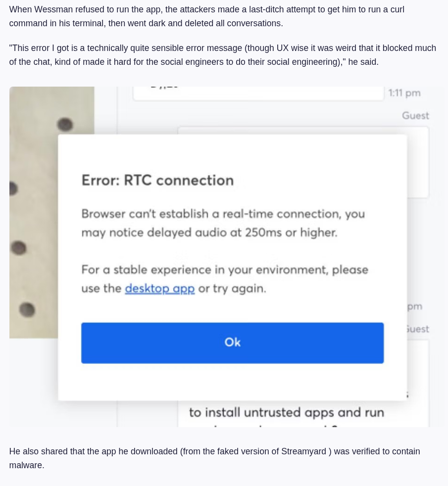Click the word 'curl' in first paragraph
The width and height of the screenshot is (448, 486).
397,9
